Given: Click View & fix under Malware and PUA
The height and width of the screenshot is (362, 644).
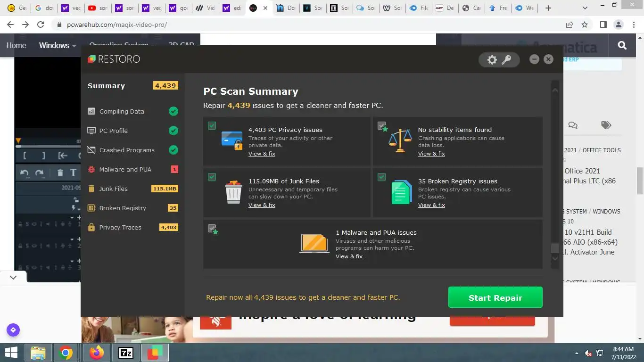Looking at the screenshot, I should [x=349, y=256].
